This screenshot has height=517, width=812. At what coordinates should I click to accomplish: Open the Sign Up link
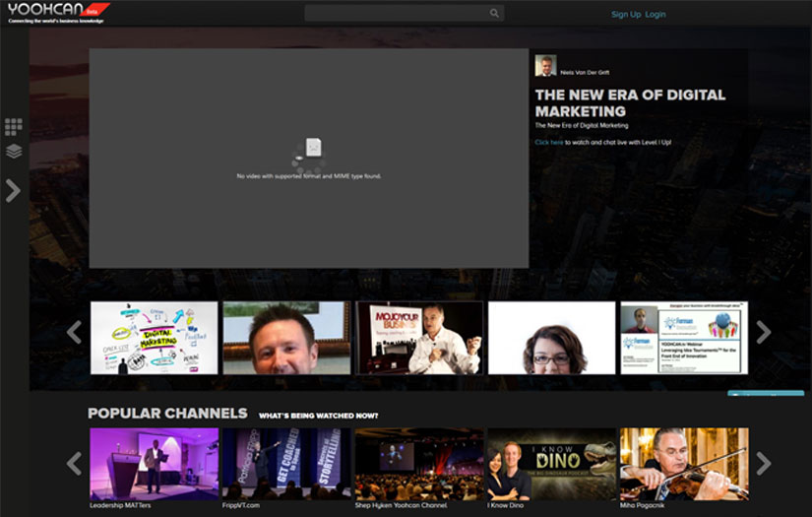coord(626,15)
